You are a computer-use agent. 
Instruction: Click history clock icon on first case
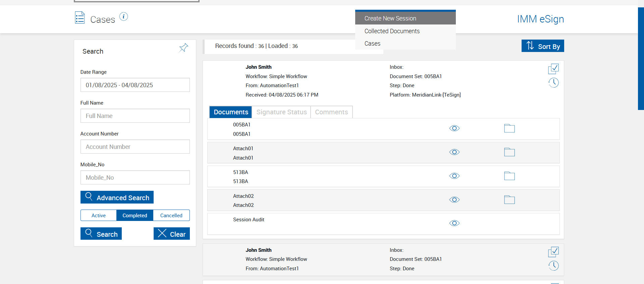(553, 82)
